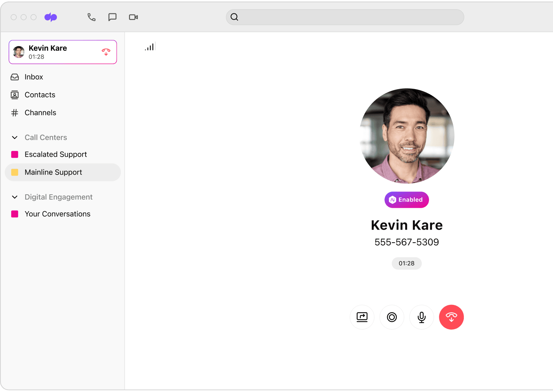End call via Kevin Kare's sidebar hang-up toggle
The height and width of the screenshot is (392, 553).
point(106,52)
